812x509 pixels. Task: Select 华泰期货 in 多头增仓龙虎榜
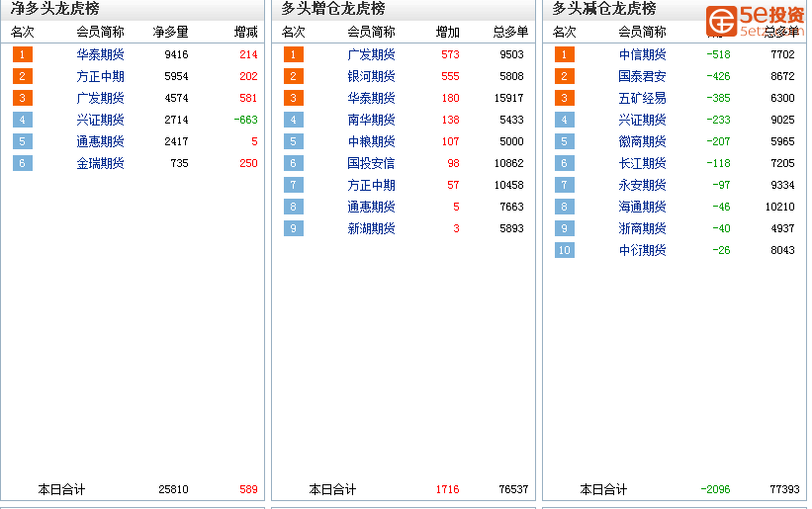coord(371,98)
